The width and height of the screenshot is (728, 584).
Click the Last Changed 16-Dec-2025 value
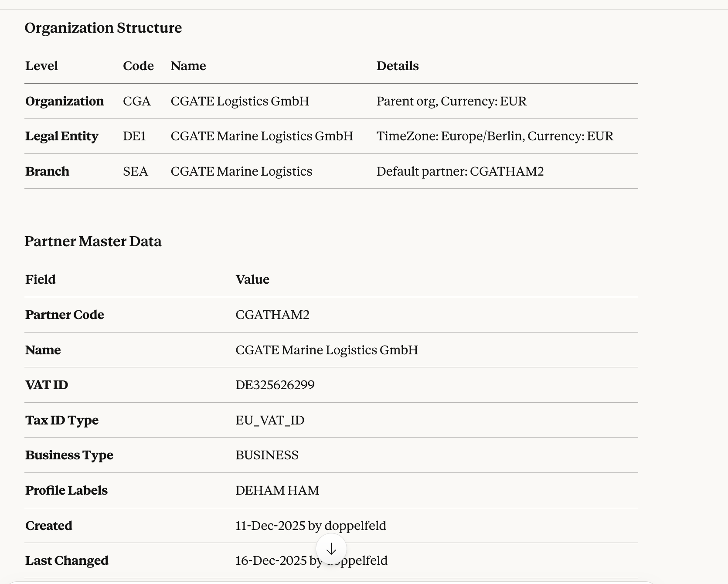(x=271, y=560)
